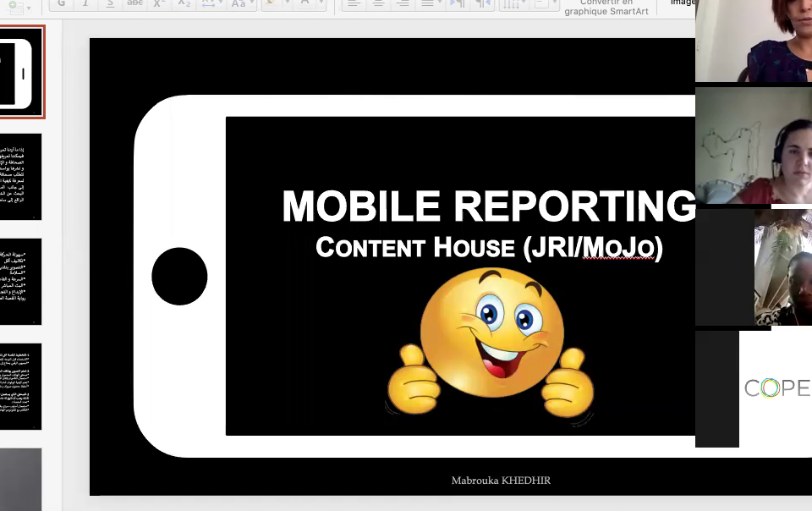This screenshot has width=812, height=511.
Task: Apply strikethrough formatting
Action: (x=134, y=4)
